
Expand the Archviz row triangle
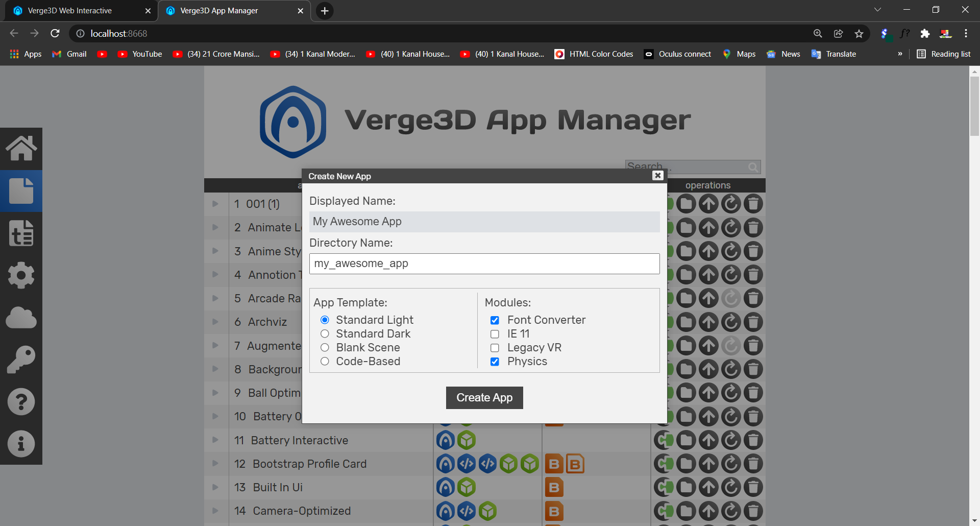(215, 322)
